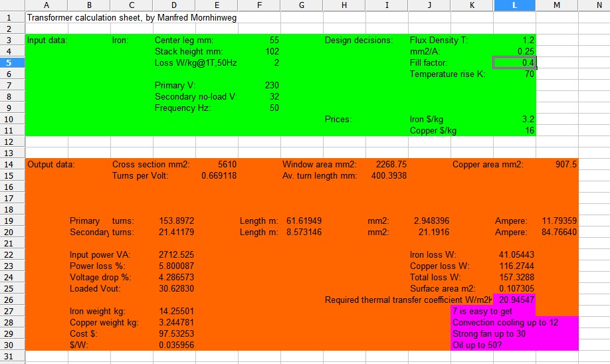Image resolution: width=610 pixels, height=364 pixels.
Task: Select Primary length value 61.61949
Action: pos(304,221)
